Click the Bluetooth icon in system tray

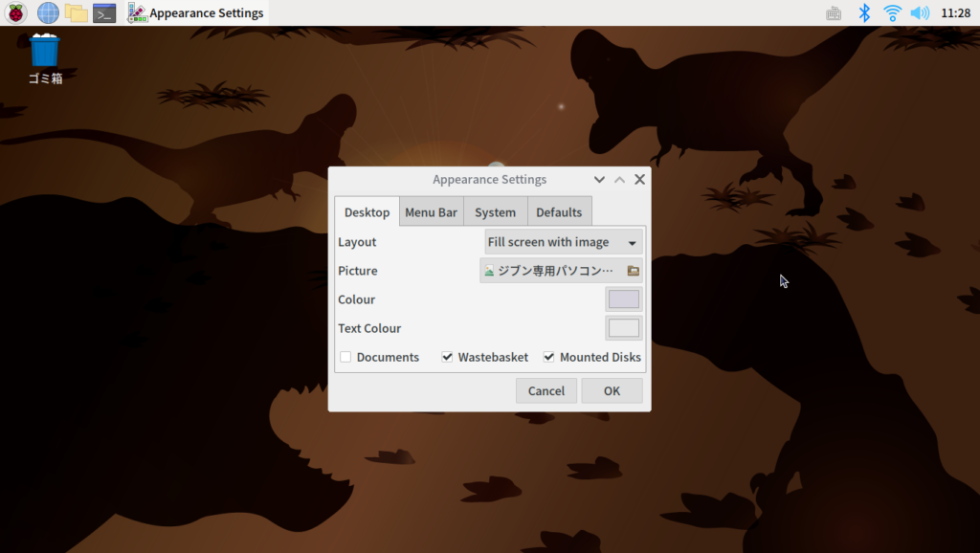864,13
